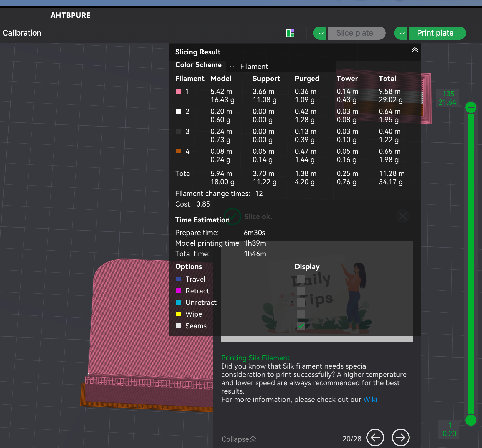This screenshot has height=448, width=482.
Task: Collapse the daily tips panel
Action: coord(239,439)
